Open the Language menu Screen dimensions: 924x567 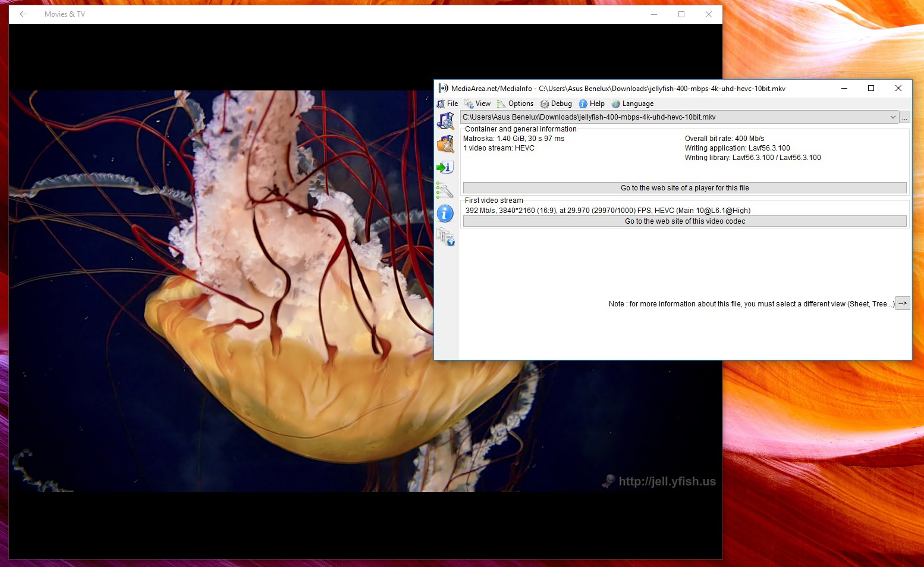pos(632,104)
